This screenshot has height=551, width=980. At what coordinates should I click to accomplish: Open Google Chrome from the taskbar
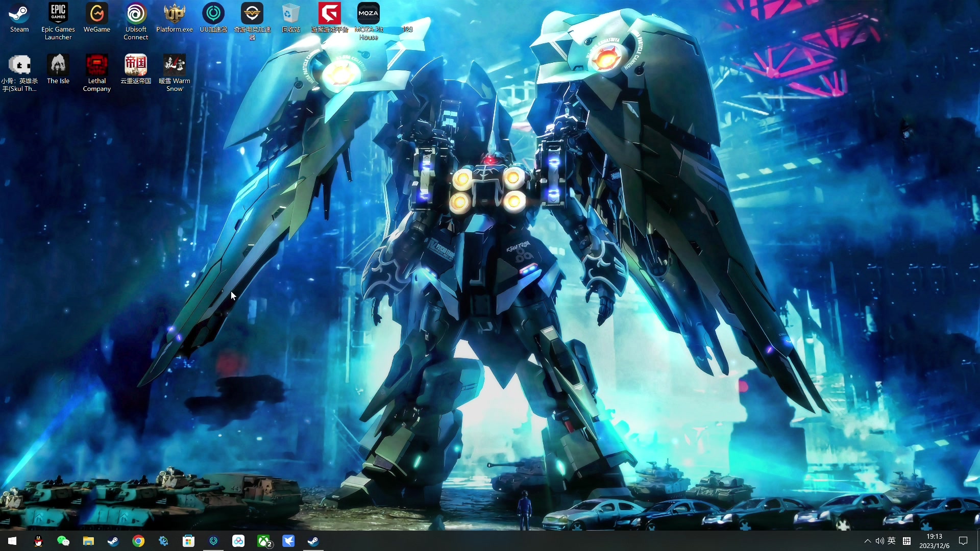(138, 541)
